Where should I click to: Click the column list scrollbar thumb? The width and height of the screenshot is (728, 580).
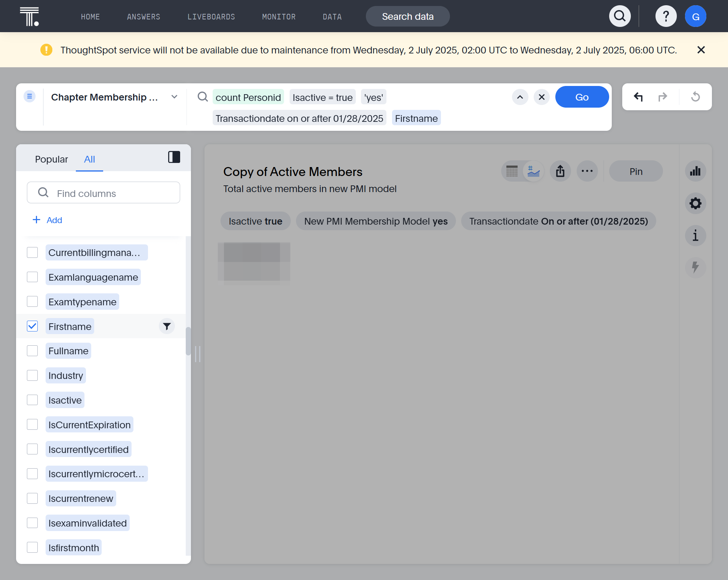[x=188, y=341]
